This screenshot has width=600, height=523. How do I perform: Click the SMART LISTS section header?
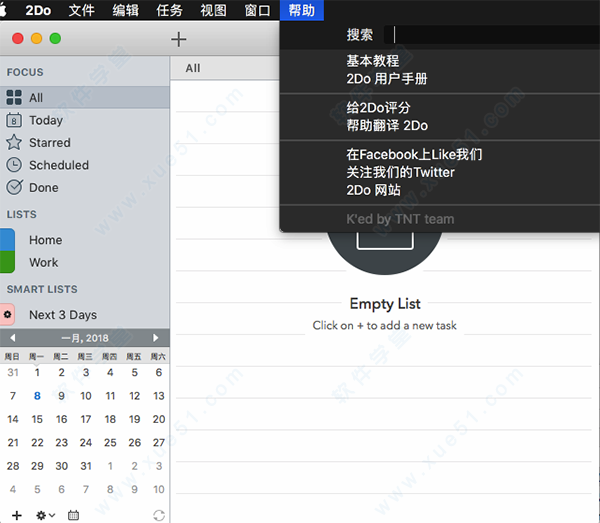click(x=42, y=289)
